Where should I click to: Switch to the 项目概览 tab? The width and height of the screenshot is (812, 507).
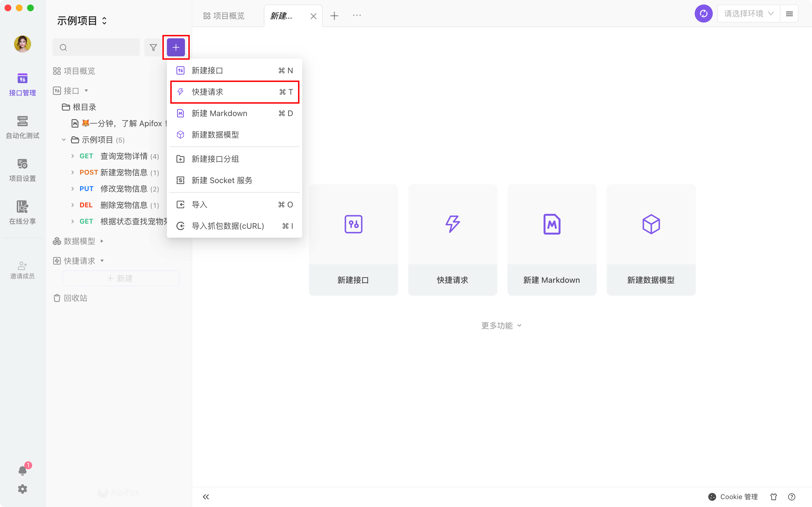[x=224, y=16]
